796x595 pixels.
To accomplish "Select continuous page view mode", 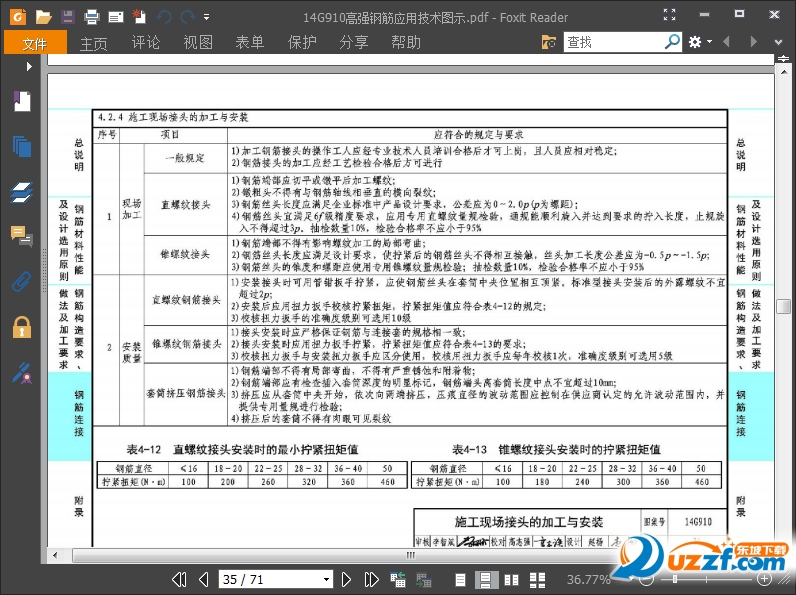I will click(485, 579).
